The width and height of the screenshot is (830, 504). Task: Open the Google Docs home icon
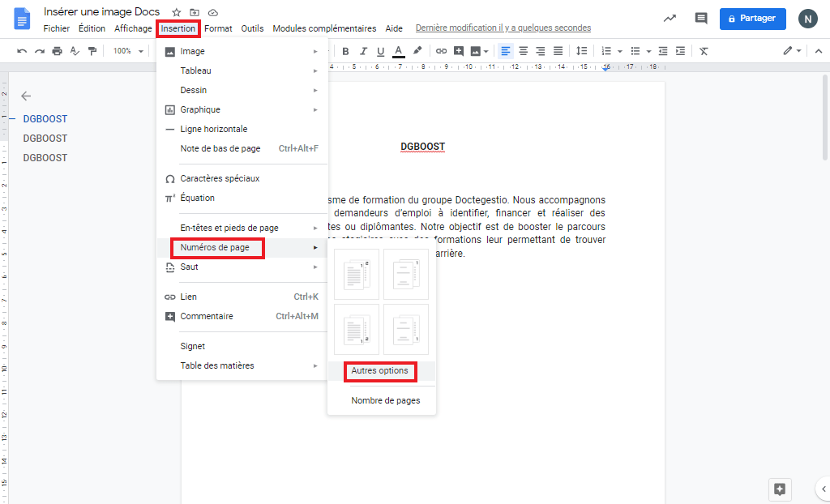(x=21, y=19)
